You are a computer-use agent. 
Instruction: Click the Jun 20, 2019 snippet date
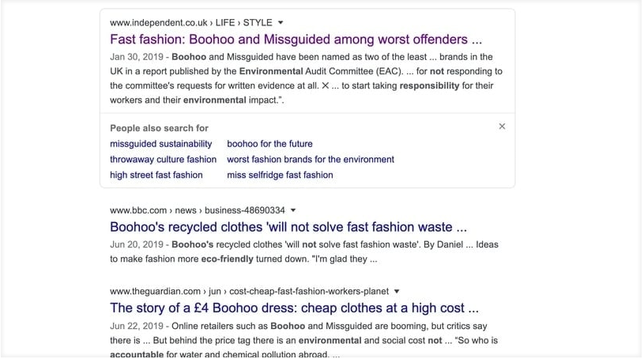pos(137,244)
